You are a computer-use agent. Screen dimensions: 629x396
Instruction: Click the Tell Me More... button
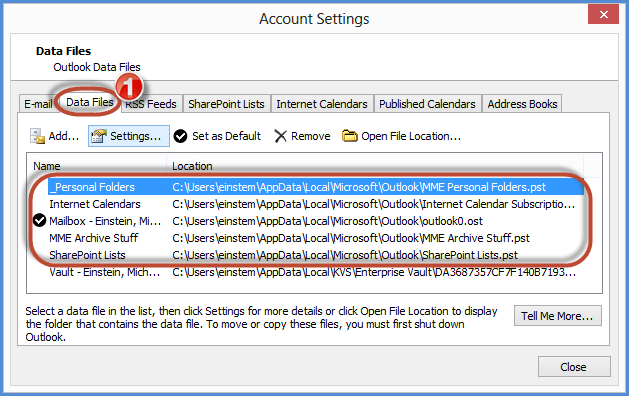558,316
